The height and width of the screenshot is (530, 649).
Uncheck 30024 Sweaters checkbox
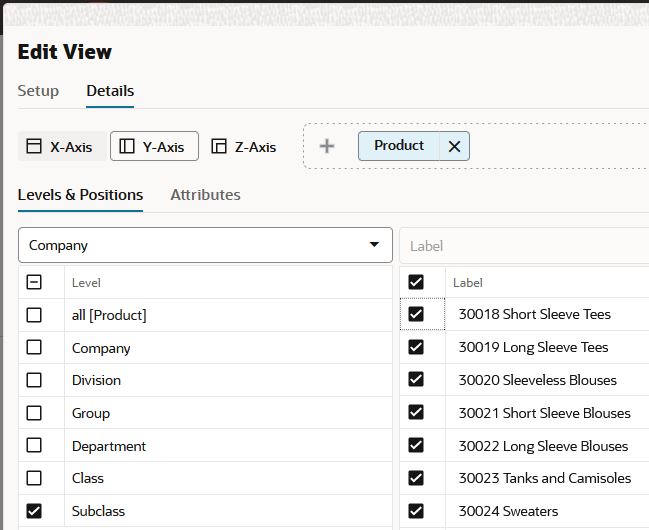pos(416,511)
